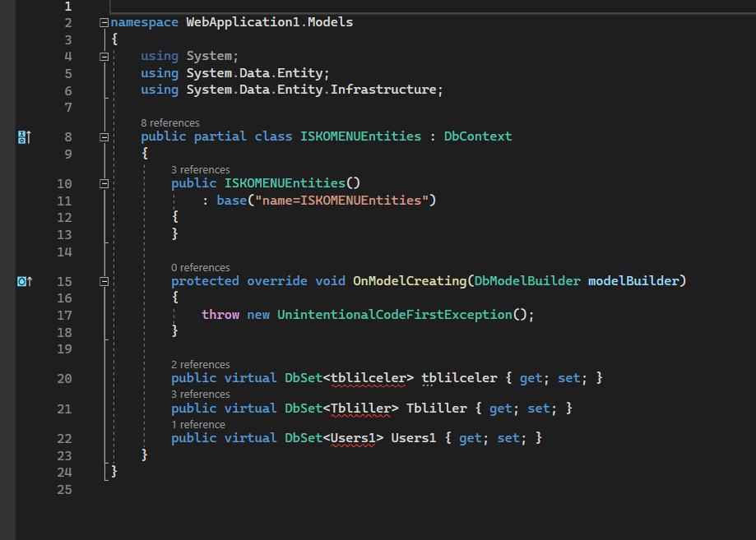
Task: Click the base keyword on line 11
Action: pos(231,201)
